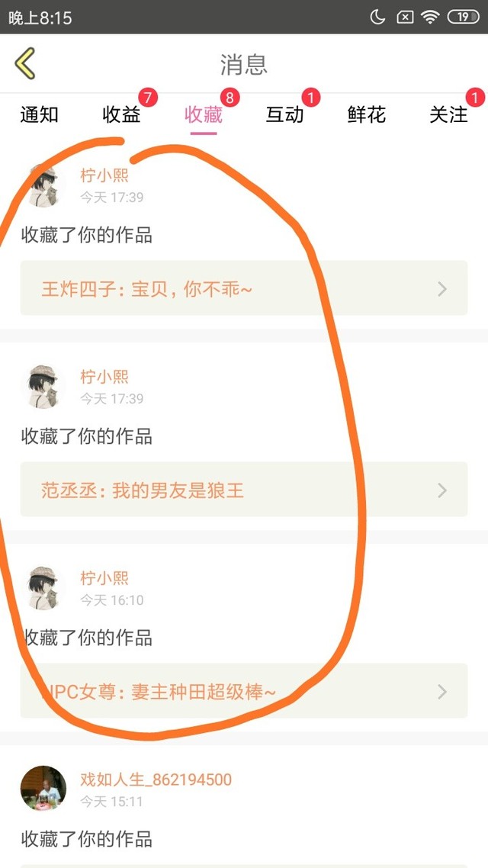Screen dimensions: 488x868
Task: Open 戏如人生_862194500 profile picture
Action: pos(43,788)
